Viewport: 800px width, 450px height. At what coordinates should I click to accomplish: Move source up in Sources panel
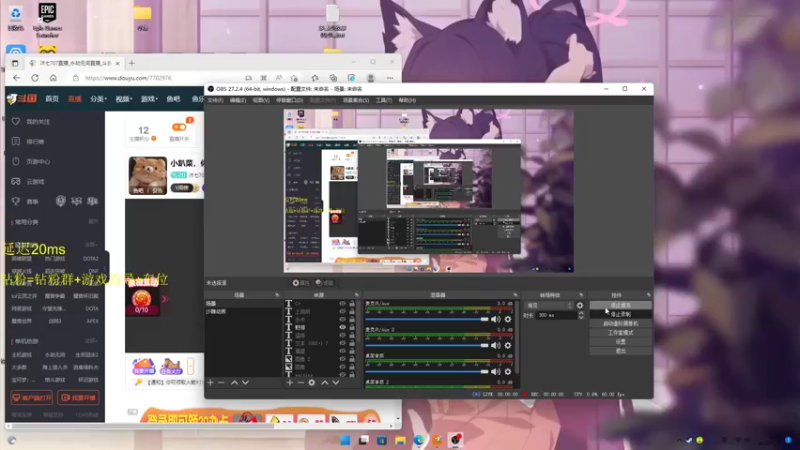click(x=324, y=382)
